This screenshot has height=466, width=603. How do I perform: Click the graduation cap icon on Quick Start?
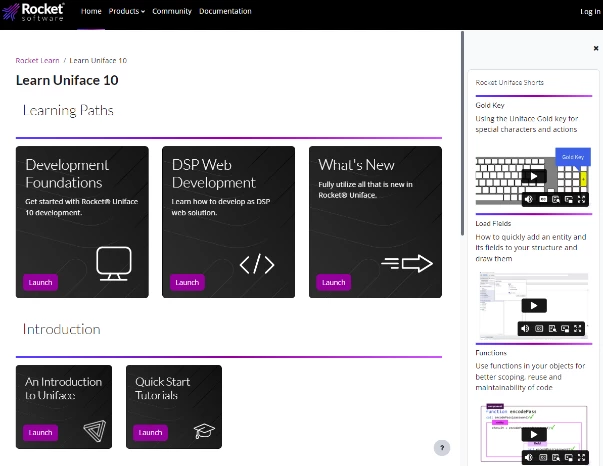tap(204, 431)
